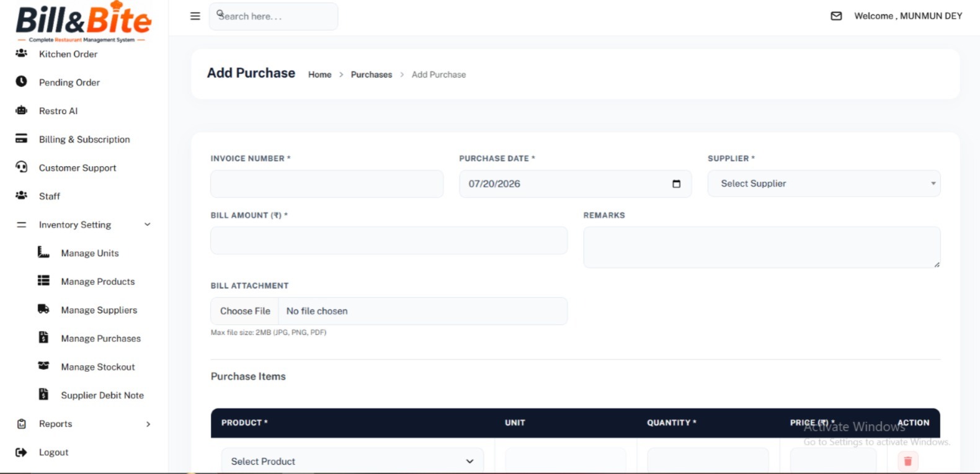Open Customer Support menu item
The image size is (980, 474).
pyautogui.click(x=78, y=168)
